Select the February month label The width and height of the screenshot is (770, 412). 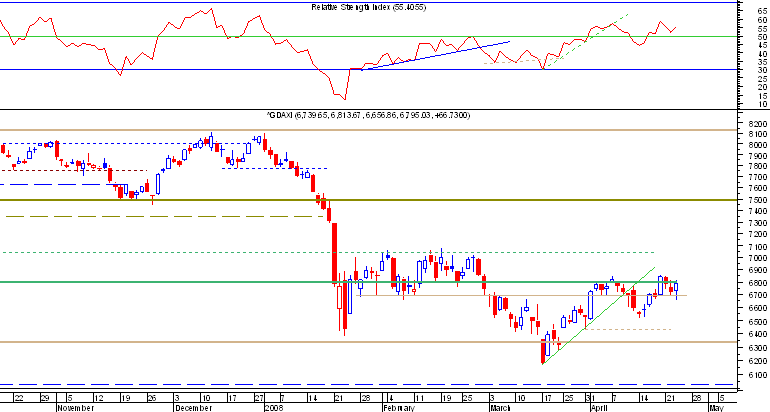tap(400, 408)
